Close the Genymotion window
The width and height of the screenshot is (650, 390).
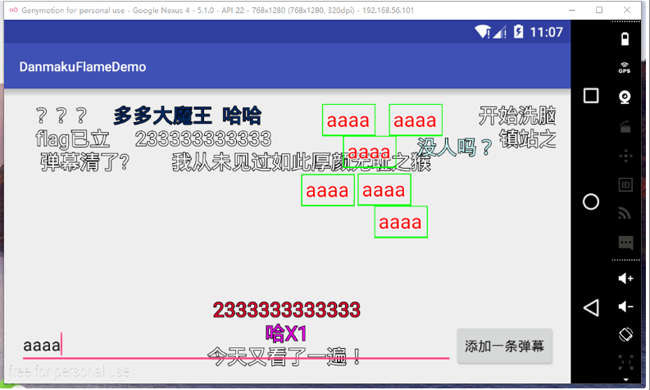627,10
